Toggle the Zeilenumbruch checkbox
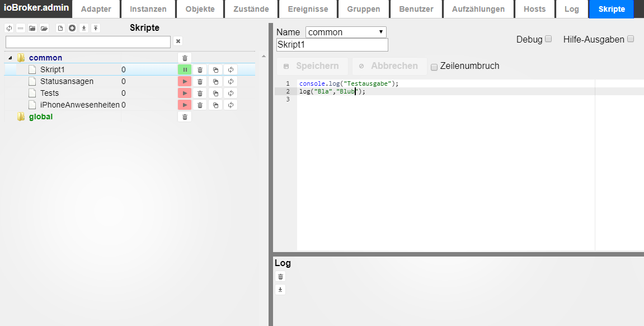This screenshot has width=644, height=326. tap(434, 67)
